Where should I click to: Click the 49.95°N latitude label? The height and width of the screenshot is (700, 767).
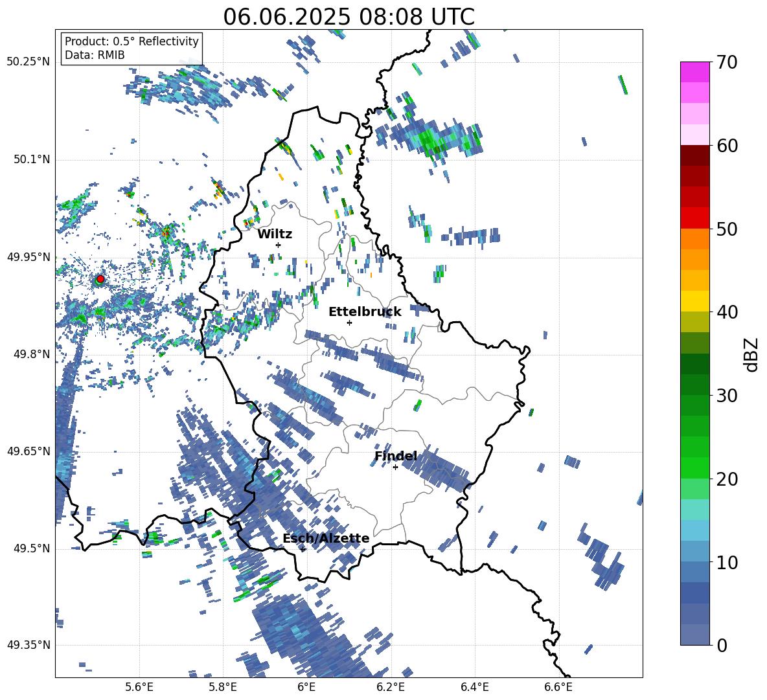tap(29, 256)
